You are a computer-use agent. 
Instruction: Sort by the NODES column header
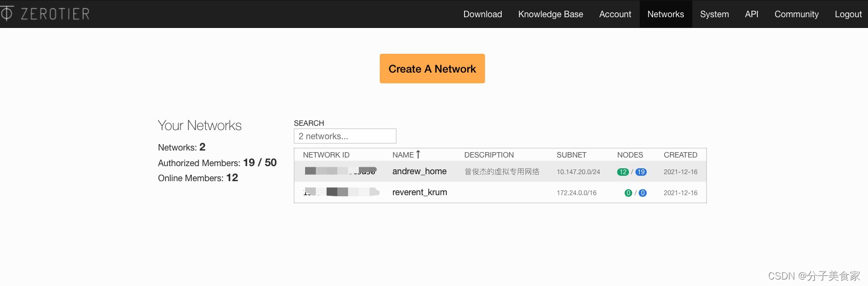click(630, 155)
